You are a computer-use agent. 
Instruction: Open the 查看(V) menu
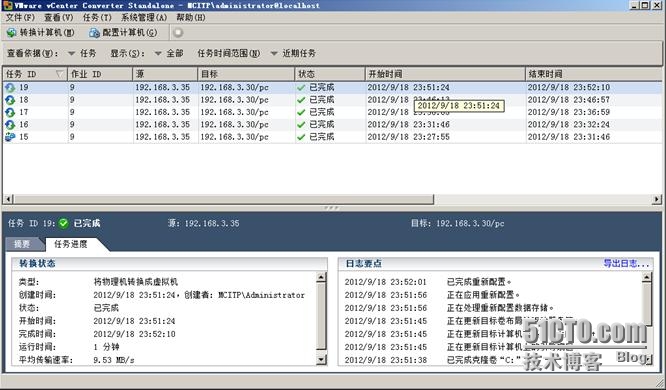tap(59, 17)
